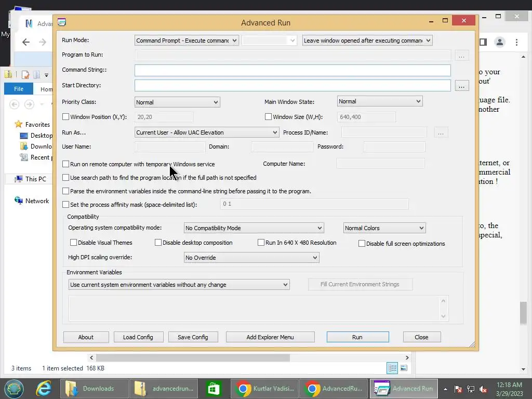Open High DPI scaling override dropdown
This screenshot has width=532, height=399.
pos(251,258)
